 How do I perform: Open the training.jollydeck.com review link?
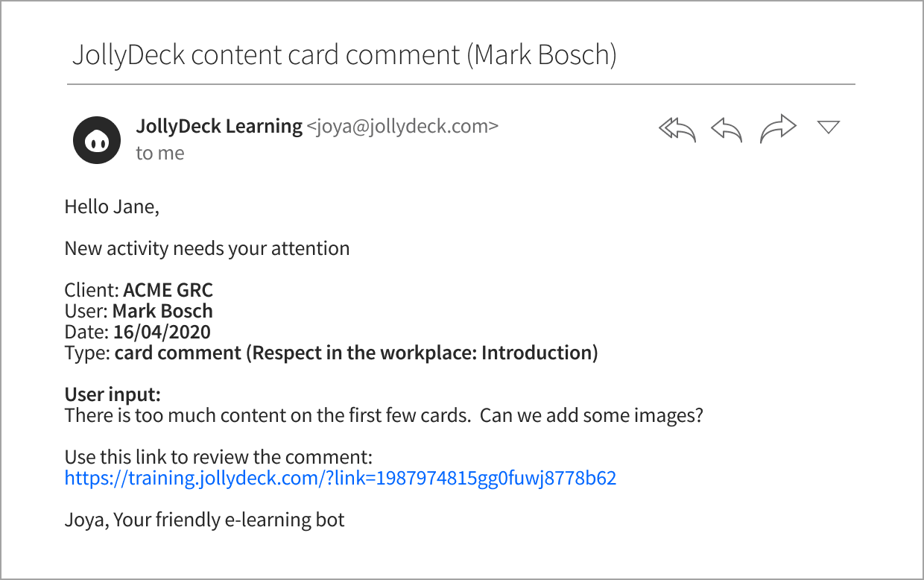(x=341, y=478)
